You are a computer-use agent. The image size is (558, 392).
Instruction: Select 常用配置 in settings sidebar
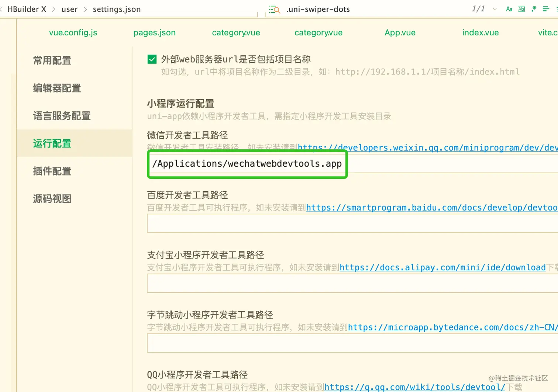click(52, 60)
